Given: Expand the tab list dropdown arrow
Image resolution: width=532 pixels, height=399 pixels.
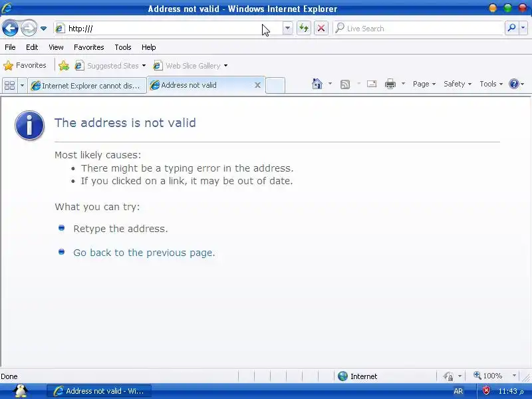Looking at the screenshot, I should click(x=22, y=85).
